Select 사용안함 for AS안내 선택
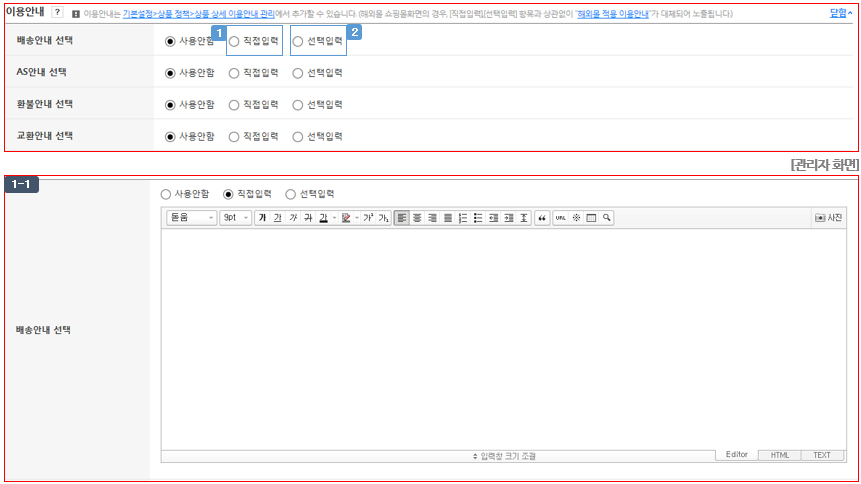861x484 pixels. 170,73
